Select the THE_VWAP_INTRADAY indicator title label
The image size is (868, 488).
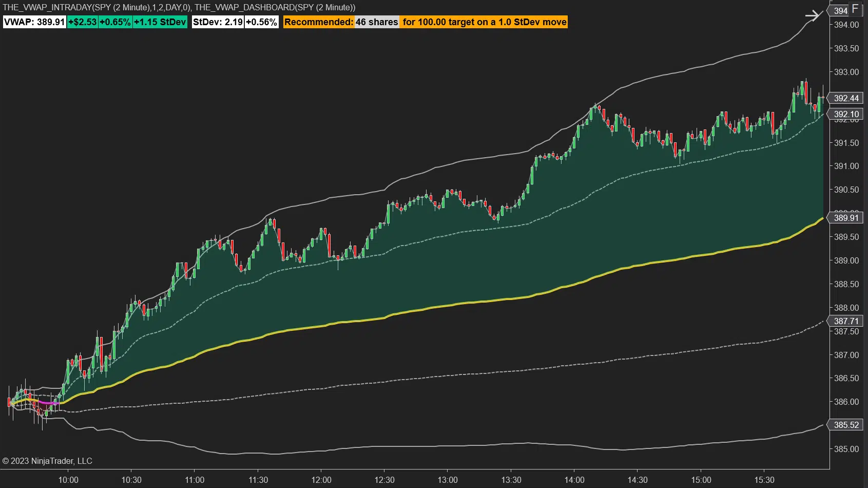[x=97, y=7]
